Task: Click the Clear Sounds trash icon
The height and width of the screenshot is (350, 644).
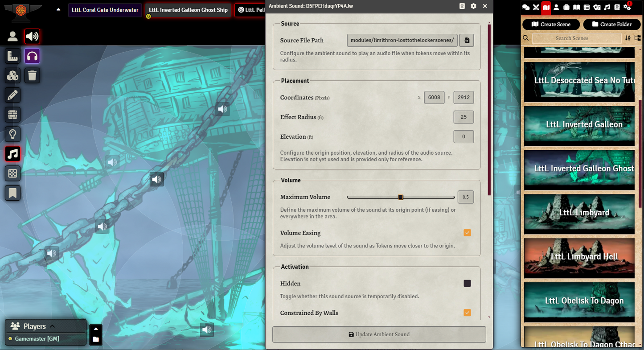Action: (32, 76)
